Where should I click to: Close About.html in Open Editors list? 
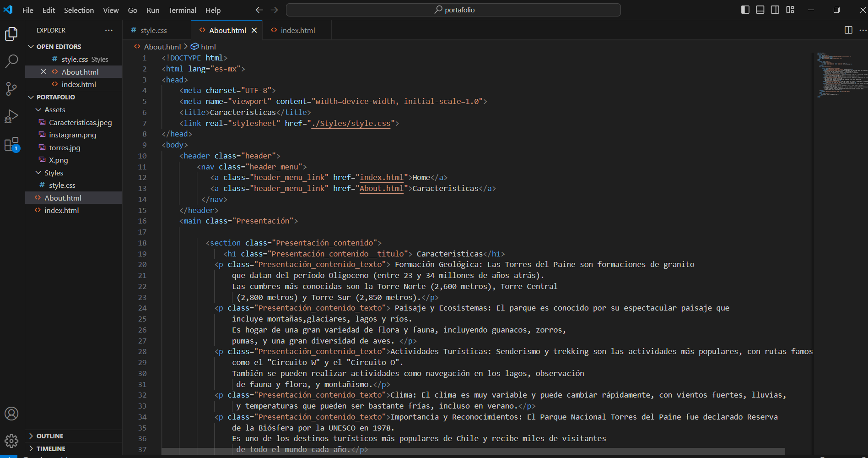click(43, 72)
